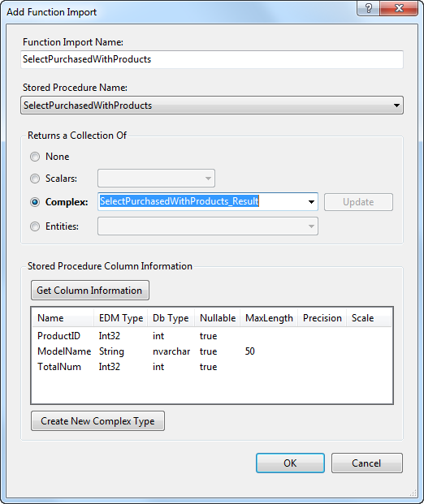Open the Scalars type dropdown
424x504 pixels.
coord(156,178)
